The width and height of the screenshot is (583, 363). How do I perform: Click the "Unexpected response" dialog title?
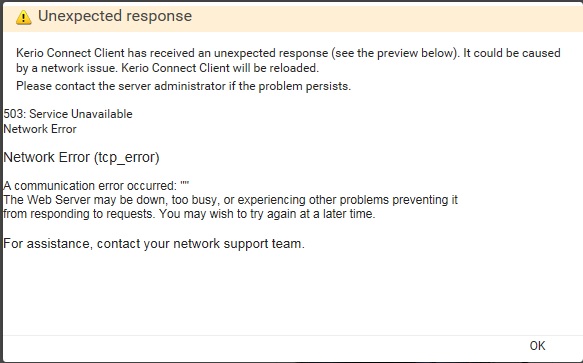pyautogui.click(x=115, y=16)
